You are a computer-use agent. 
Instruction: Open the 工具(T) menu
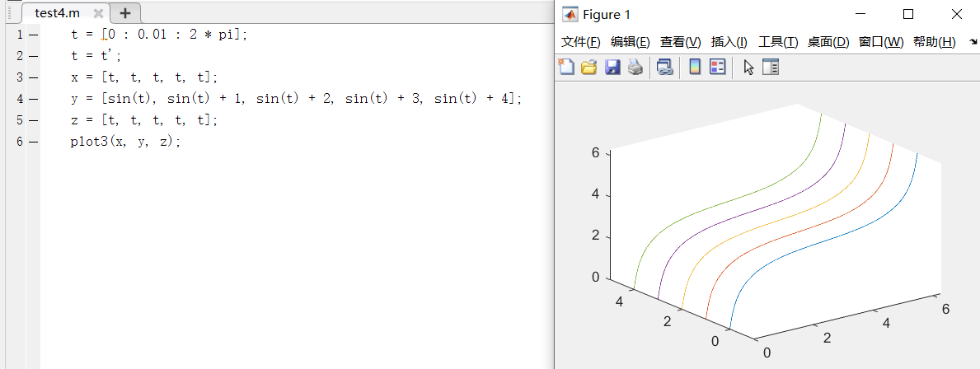(x=778, y=42)
